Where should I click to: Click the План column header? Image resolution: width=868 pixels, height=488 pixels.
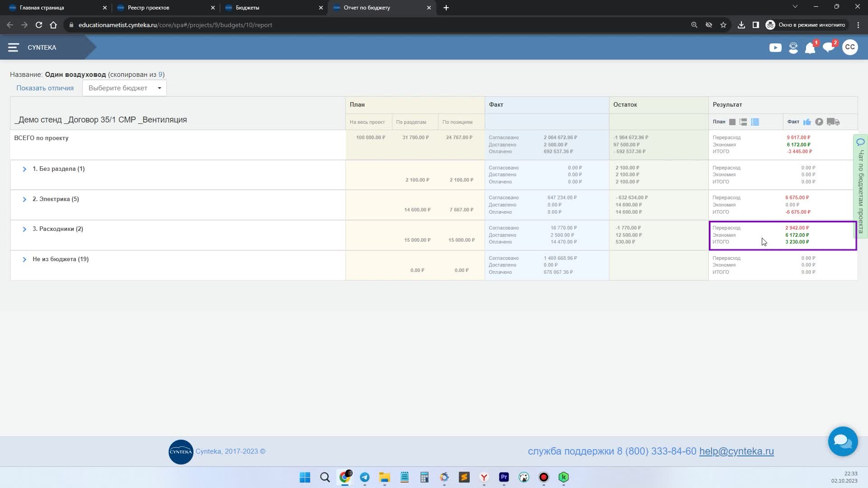(415, 105)
